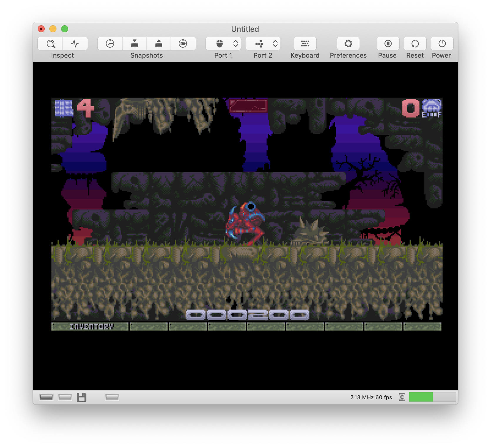Toggle the Power button
Viewport: 491px width, 448px height.
(442, 44)
